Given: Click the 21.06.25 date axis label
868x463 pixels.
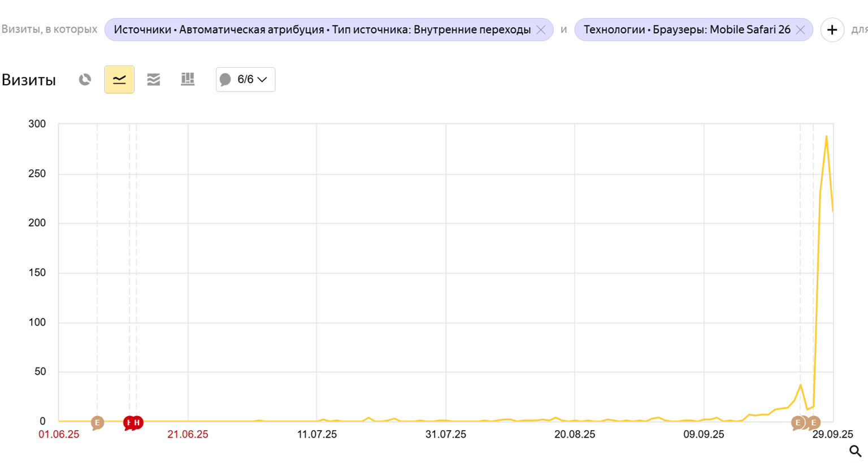Looking at the screenshot, I should pyautogui.click(x=188, y=435).
